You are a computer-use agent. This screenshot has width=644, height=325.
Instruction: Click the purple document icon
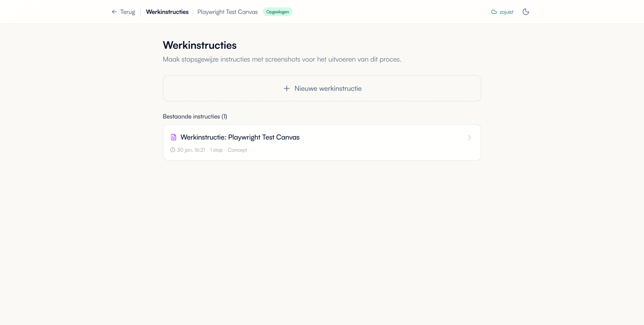[x=173, y=137]
